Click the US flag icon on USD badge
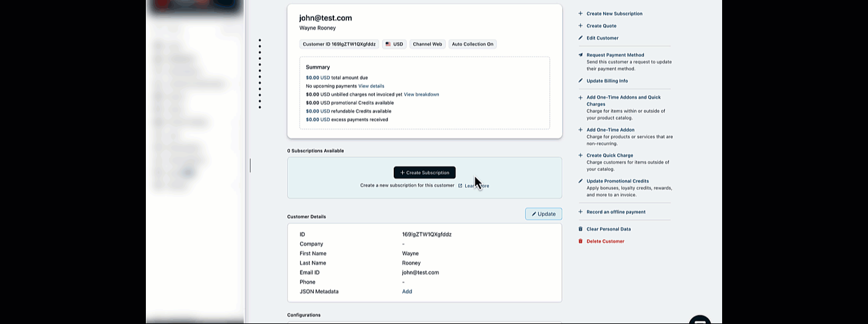 pyautogui.click(x=388, y=44)
